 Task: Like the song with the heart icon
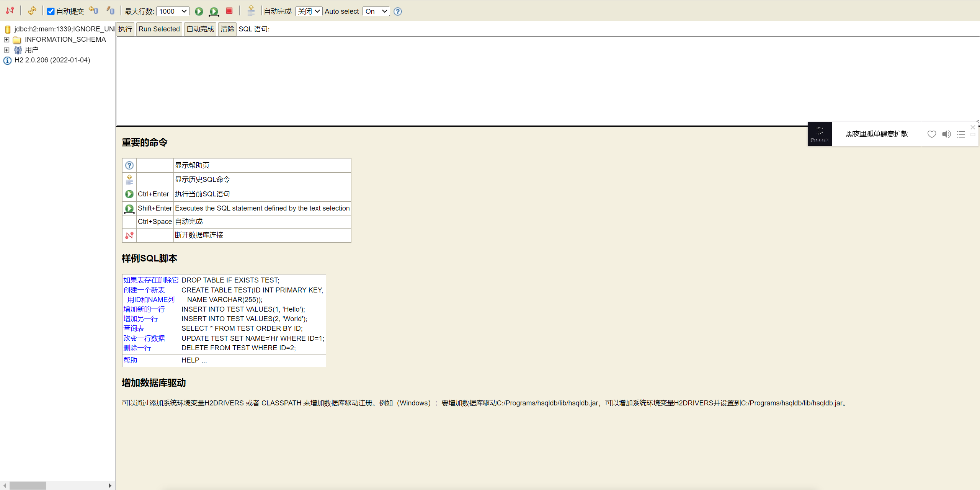(x=932, y=134)
